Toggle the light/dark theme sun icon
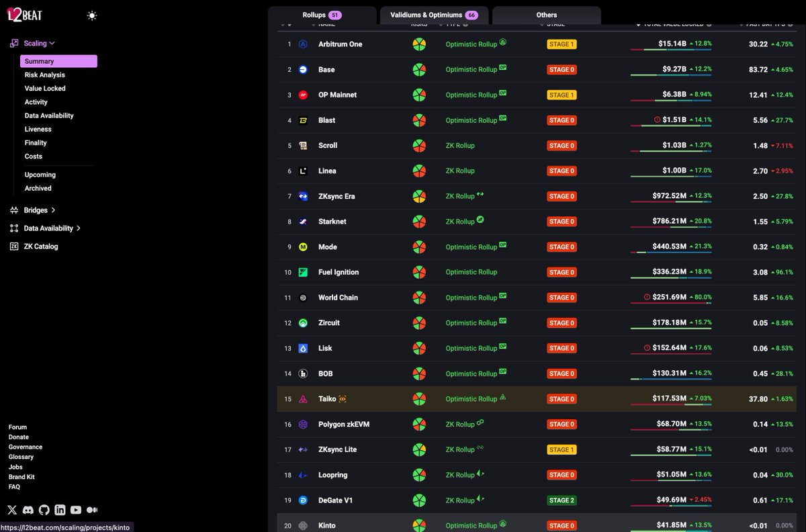The width and height of the screenshot is (806, 532). point(92,15)
